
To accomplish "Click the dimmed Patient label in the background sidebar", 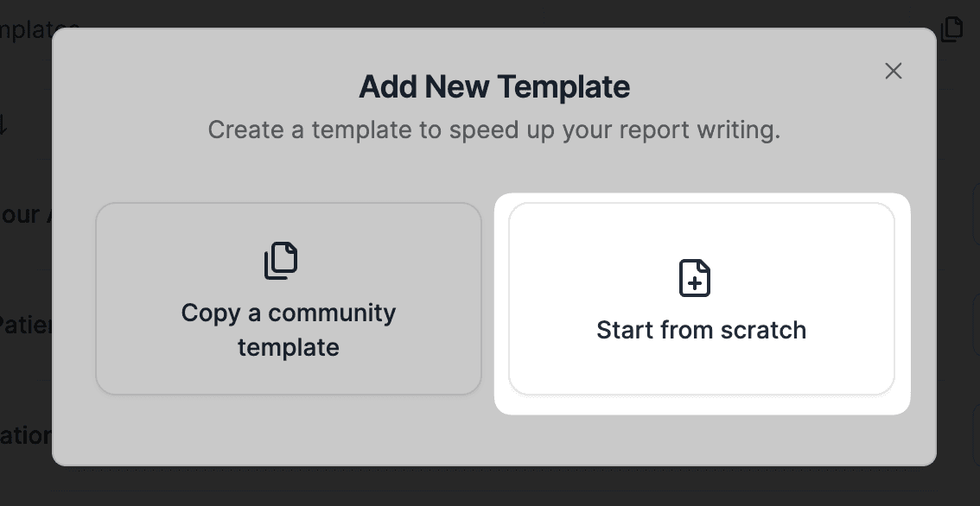I will point(26,325).
